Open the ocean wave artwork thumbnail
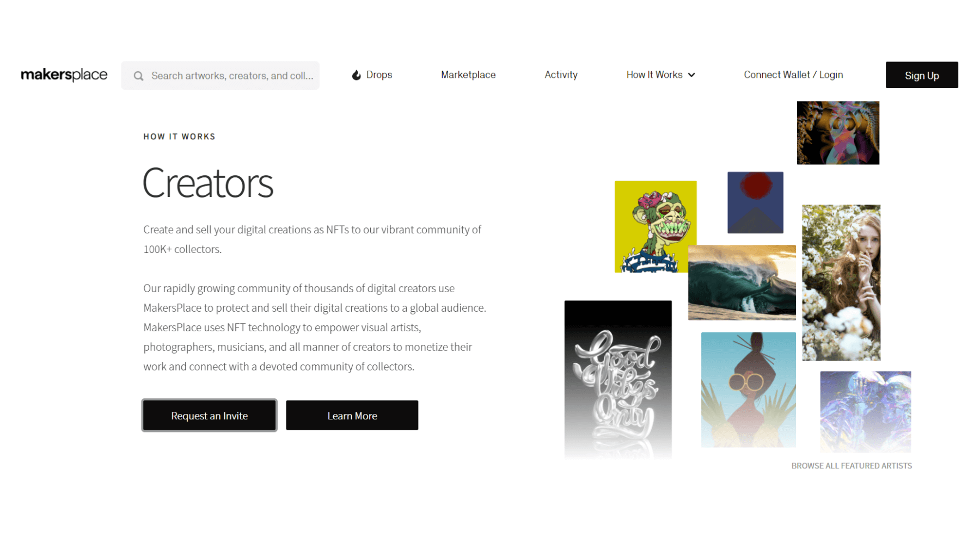The image size is (980, 544). pos(742,282)
